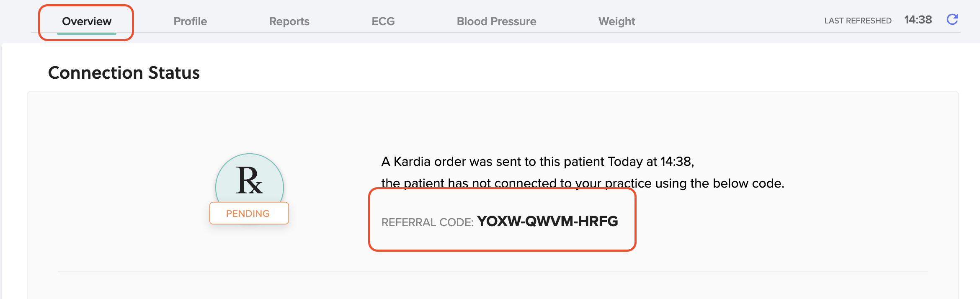This screenshot has height=299, width=980.
Task: Click 'Today at 14:38' in the order message
Action: click(x=650, y=162)
